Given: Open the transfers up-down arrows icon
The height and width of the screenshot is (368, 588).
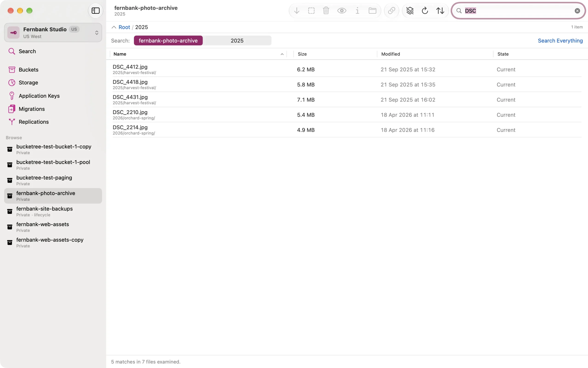Looking at the screenshot, I should tap(440, 11).
